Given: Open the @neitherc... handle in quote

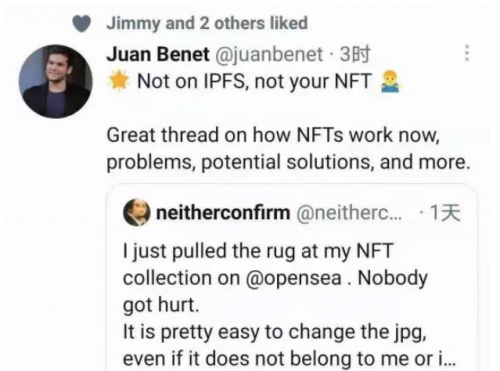Looking at the screenshot, I should [x=349, y=213].
